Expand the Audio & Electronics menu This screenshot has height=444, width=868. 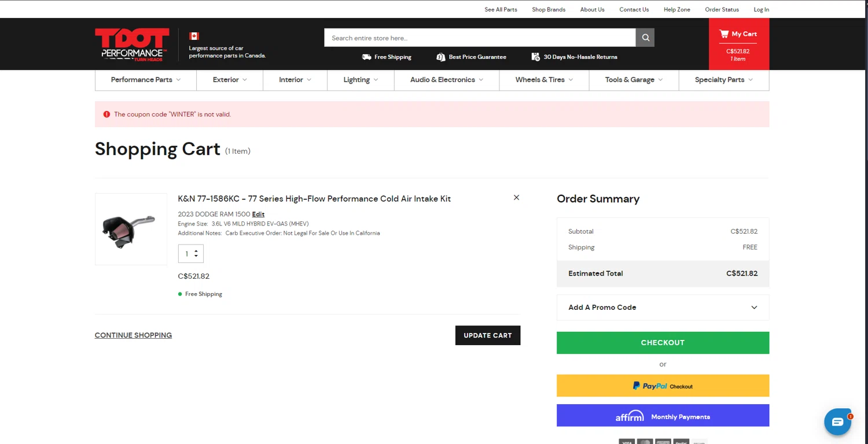447,80
